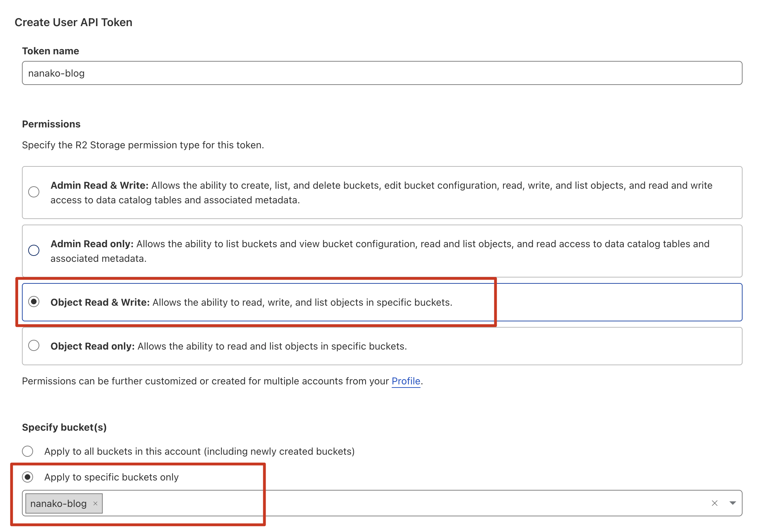Open the Profile link

(x=406, y=381)
